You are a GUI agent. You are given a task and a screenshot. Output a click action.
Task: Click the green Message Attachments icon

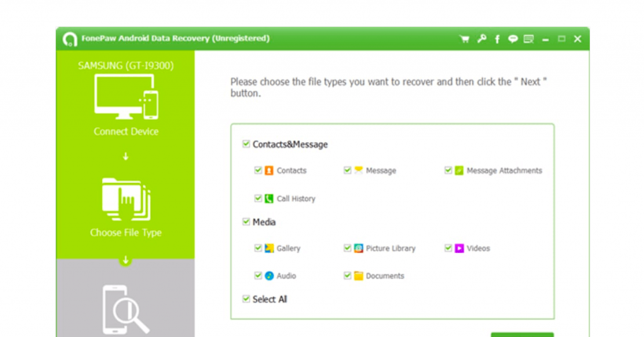pyautogui.click(x=459, y=170)
